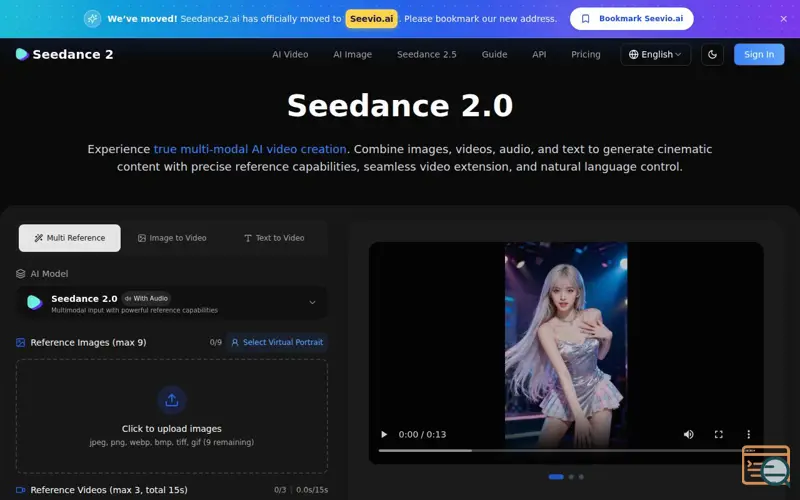Select the first carousel indicator dot
Image resolution: width=800 pixels, height=500 pixels.
click(x=556, y=477)
